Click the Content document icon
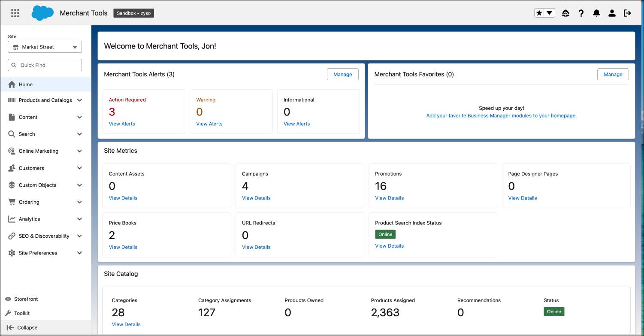Screen dimensions: 644x336 tap(12, 117)
